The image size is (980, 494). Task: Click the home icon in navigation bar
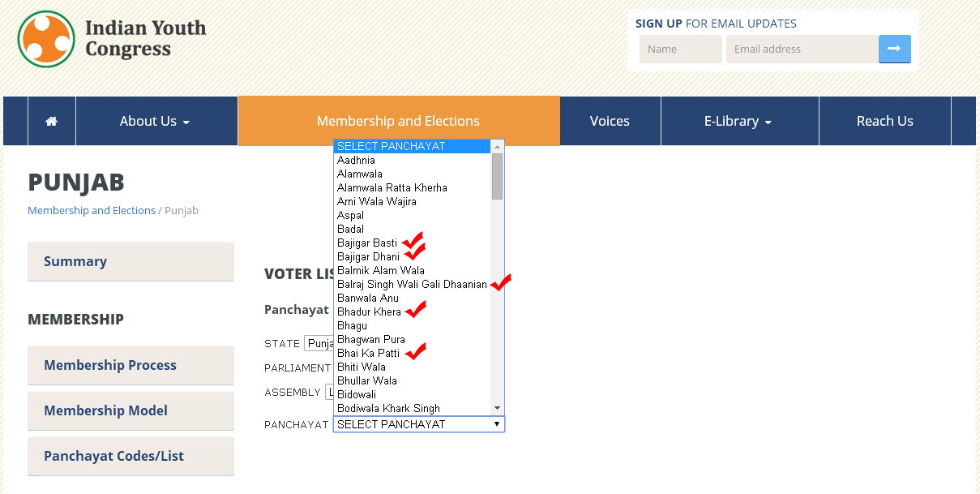click(x=52, y=121)
